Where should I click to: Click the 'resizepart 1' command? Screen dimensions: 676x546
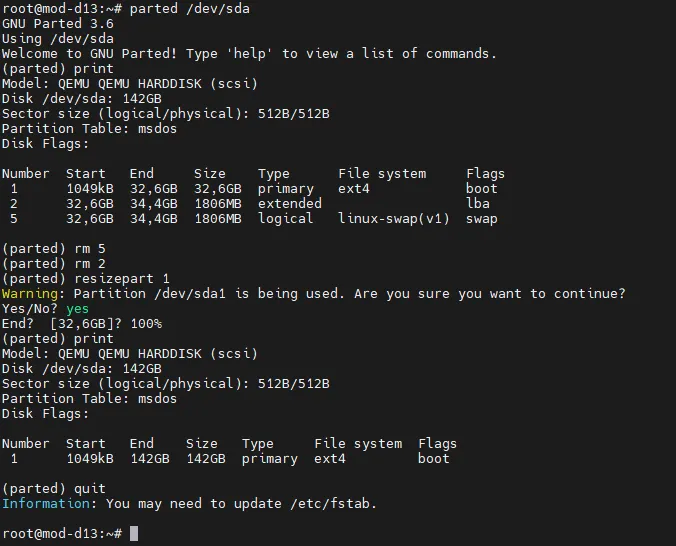click(118, 279)
